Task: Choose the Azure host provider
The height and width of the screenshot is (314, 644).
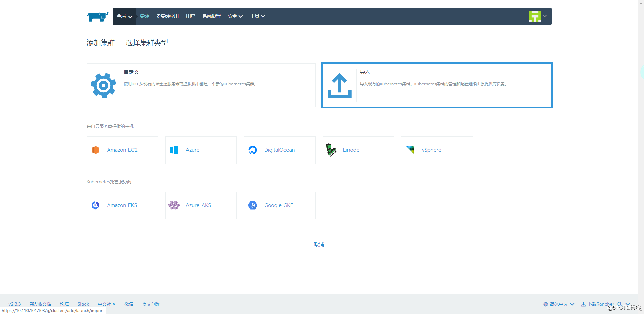Action: coord(201,150)
